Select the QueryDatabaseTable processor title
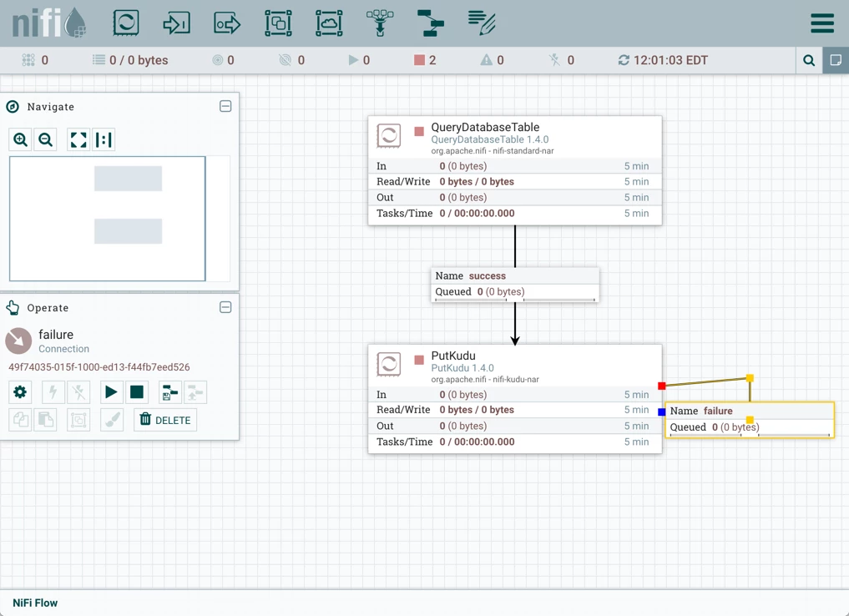 (x=485, y=127)
